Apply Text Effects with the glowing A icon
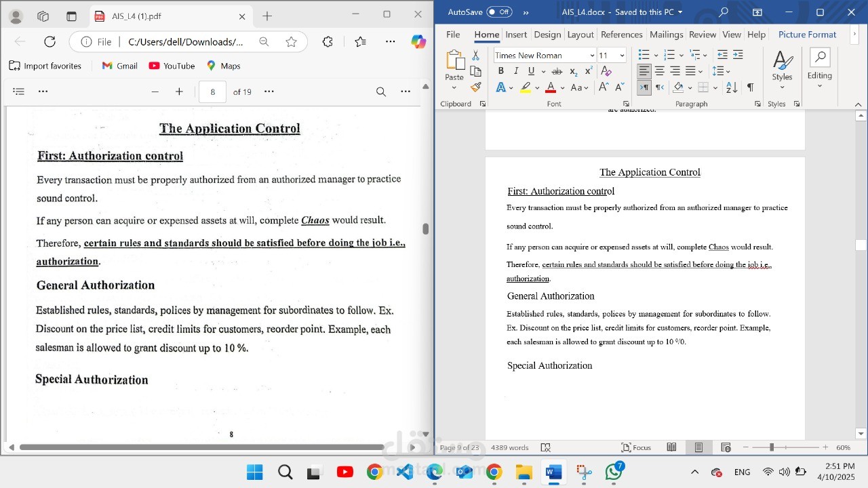 [500, 87]
